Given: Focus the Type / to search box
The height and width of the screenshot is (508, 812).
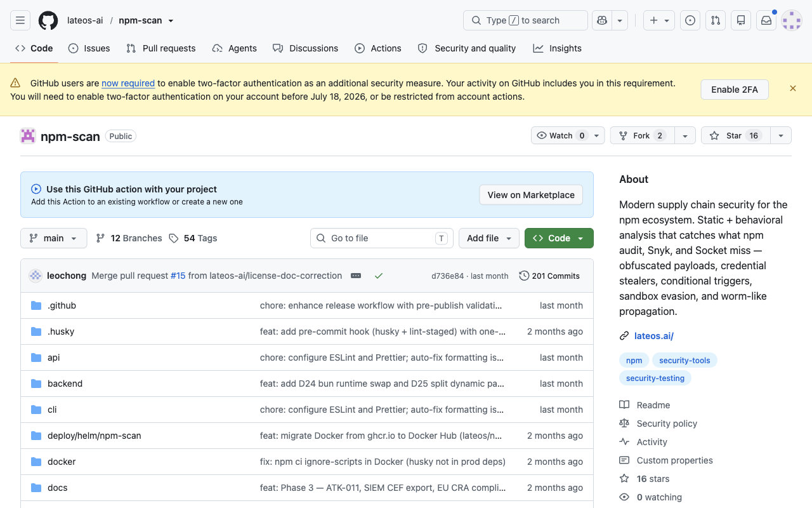Looking at the screenshot, I should click(525, 20).
